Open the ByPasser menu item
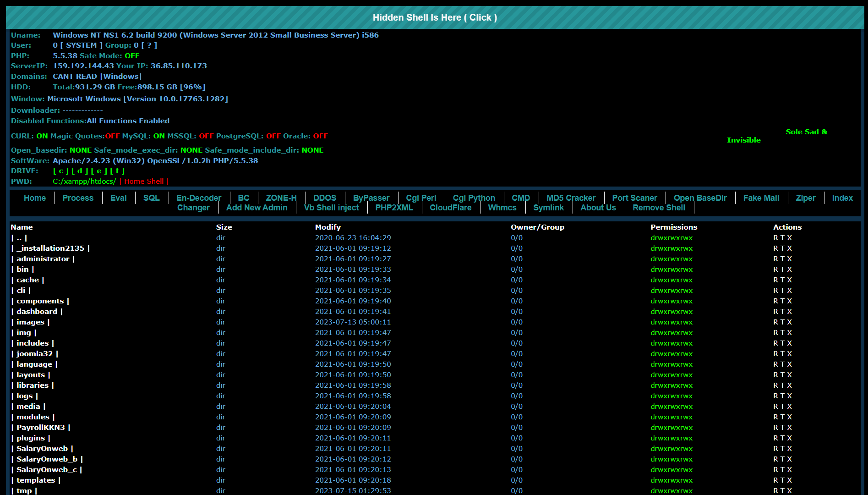Viewport: 868px width, 495px height. (371, 198)
